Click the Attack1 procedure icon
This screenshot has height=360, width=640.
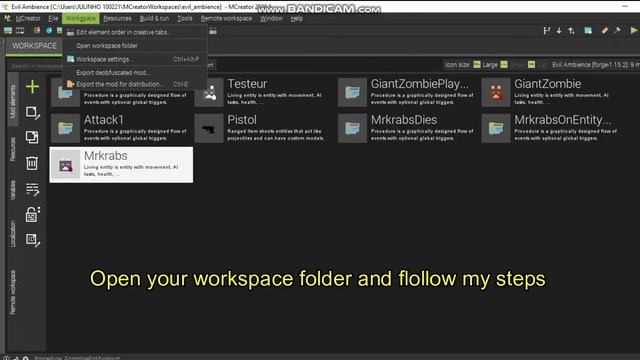[x=65, y=129]
